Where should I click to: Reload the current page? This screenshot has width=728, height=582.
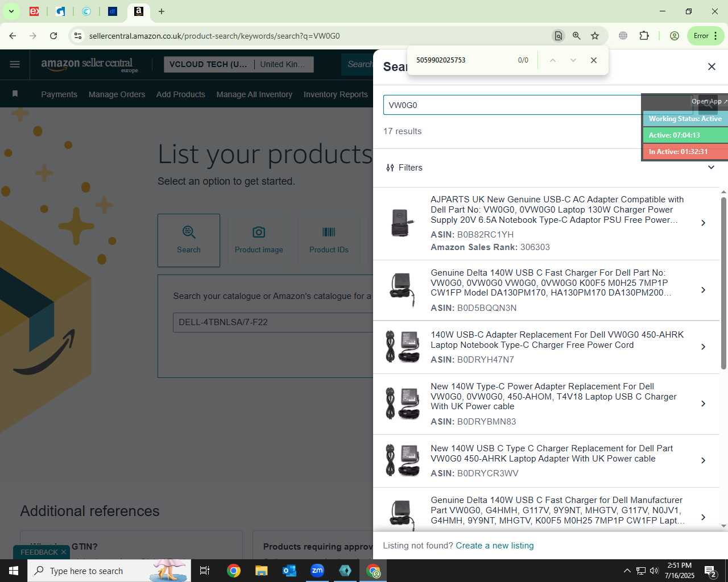pyautogui.click(x=53, y=36)
